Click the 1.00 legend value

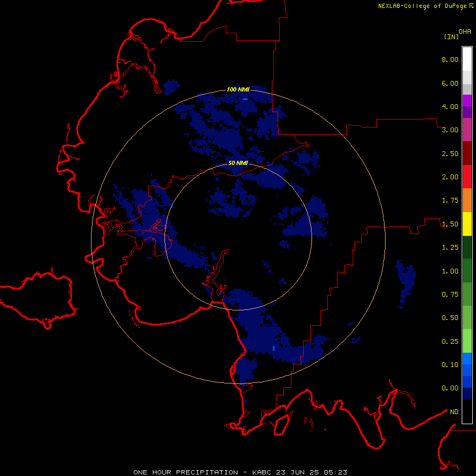click(x=450, y=271)
